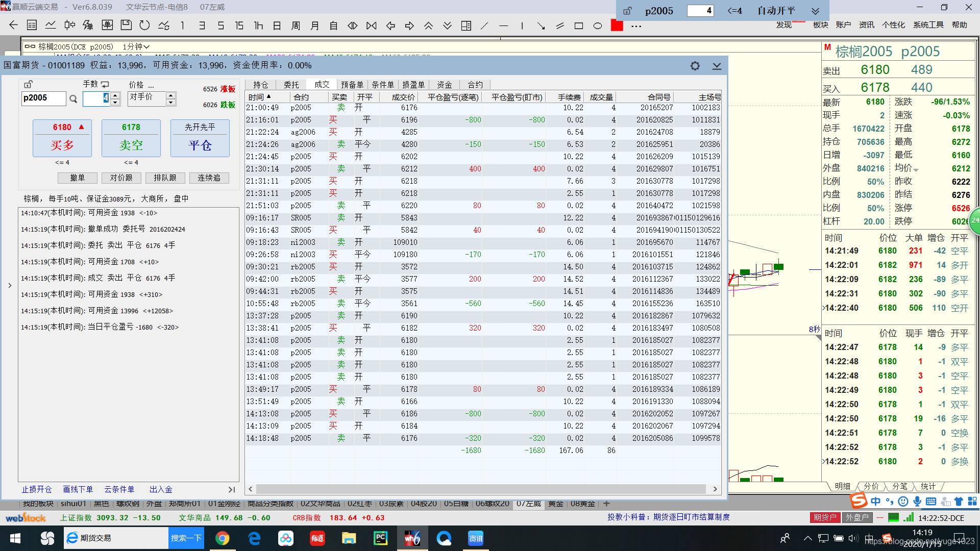Expand the message log panel end arrow
The height and width of the screenshot is (551, 980).
(x=231, y=490)
